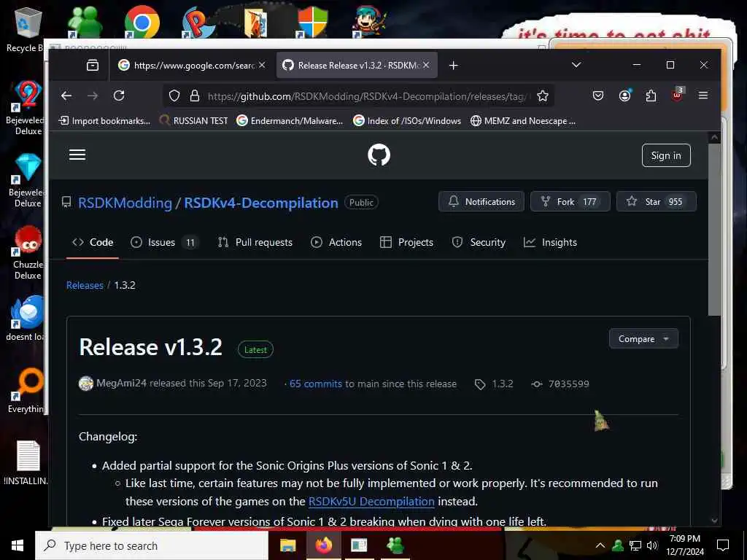747x560 pixels.
Task: Close the Release v1.3.2 tab
Action: (x=426, y=65)
